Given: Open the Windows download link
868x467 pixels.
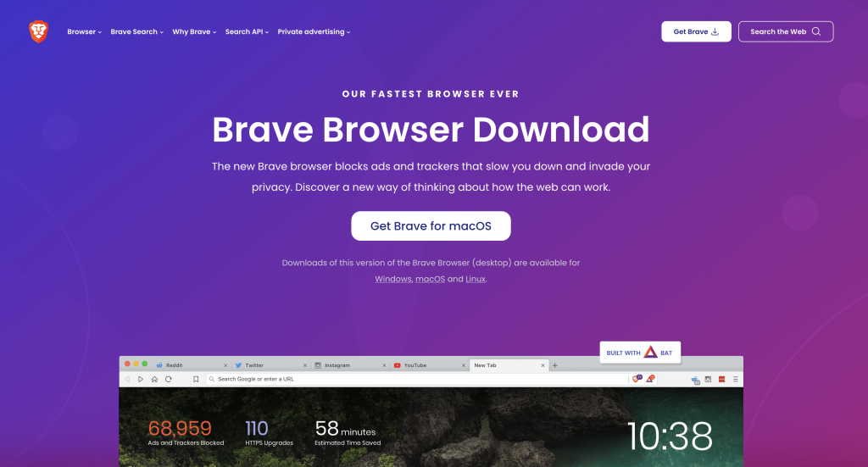Looking at the screenshot, I should [393, 279].
